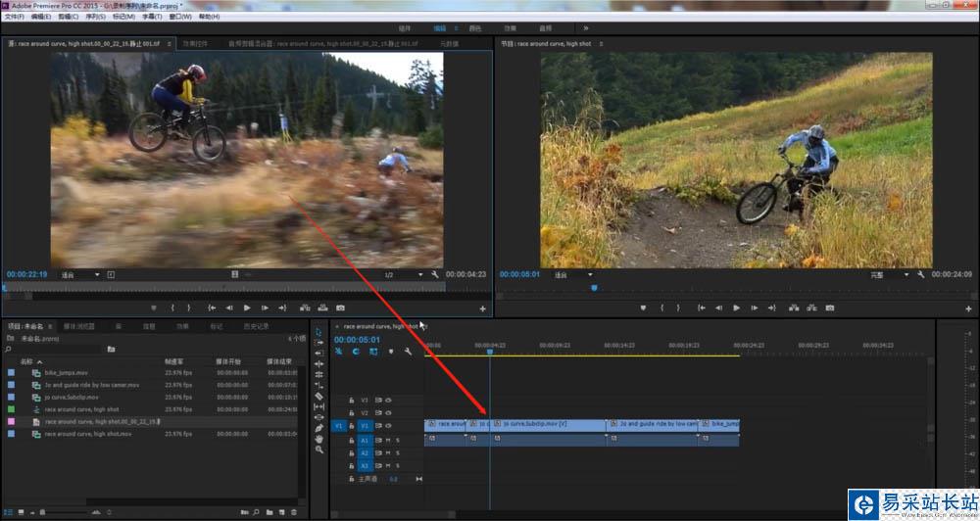Image resolution: width=980 pixels, height=521 pixels.
Task: Click New Bin icon in Project panel
Action: click(x=269, y=512)
